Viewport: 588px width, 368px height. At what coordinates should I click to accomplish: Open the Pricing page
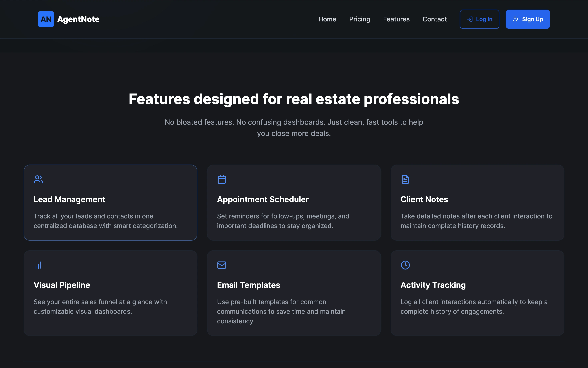(x=360, y=19)
